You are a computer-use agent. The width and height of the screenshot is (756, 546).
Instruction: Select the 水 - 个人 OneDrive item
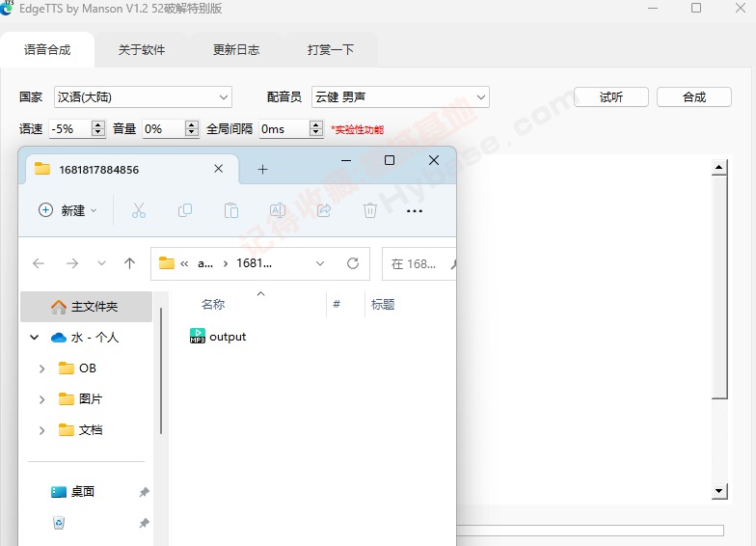(x=85, y=338)
